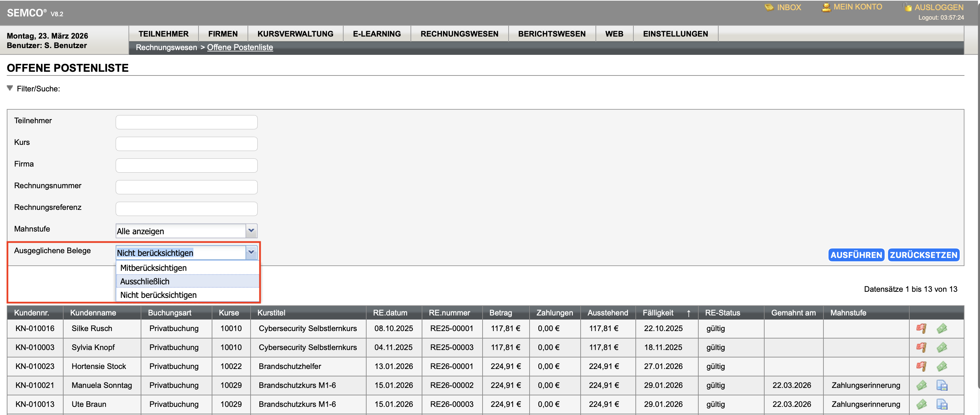Click green money icon for Sylvia Knopf row
980x415 pixels.
[x=941, y=347]
